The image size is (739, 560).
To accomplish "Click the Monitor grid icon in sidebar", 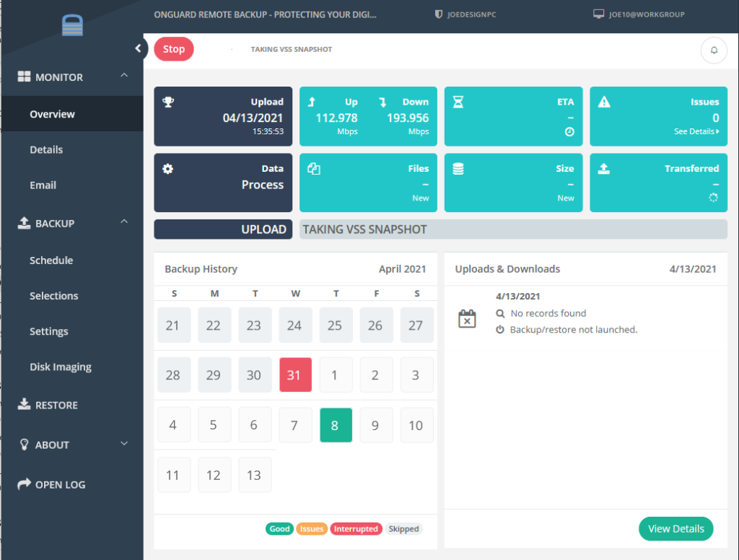I will [x=24, y=76].
